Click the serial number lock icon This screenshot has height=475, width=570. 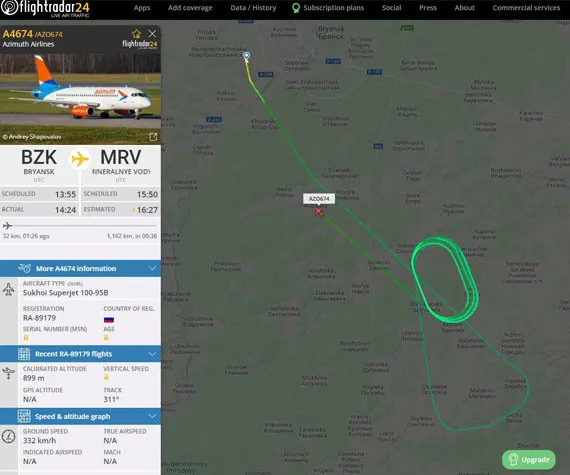[26, 338]
